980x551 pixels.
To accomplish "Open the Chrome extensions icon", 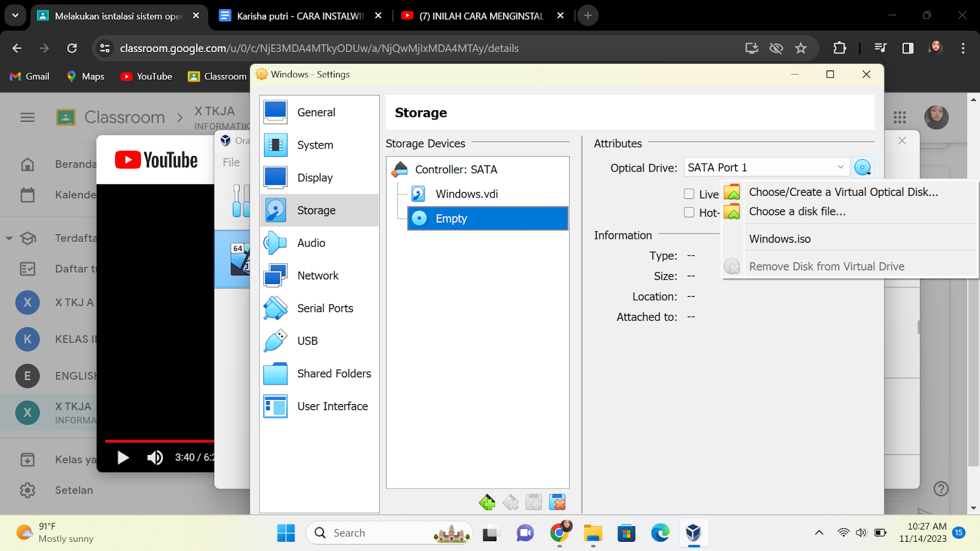I will click(x=840, y=48).
